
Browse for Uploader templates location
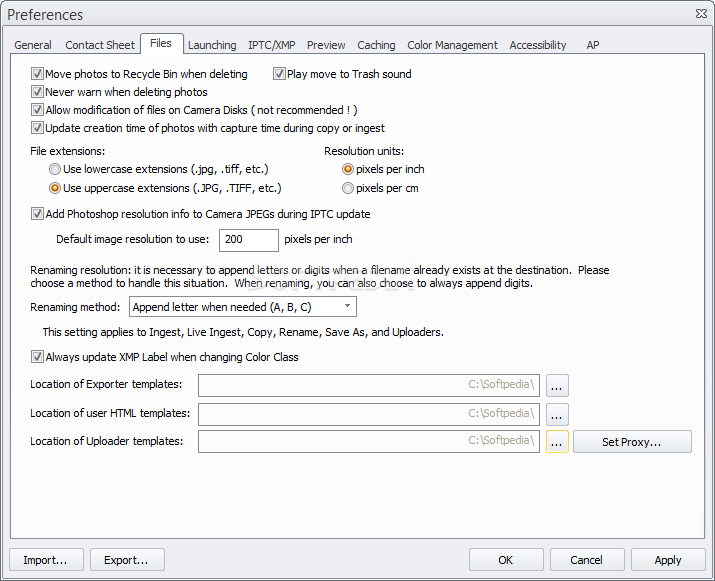point(557,441)
